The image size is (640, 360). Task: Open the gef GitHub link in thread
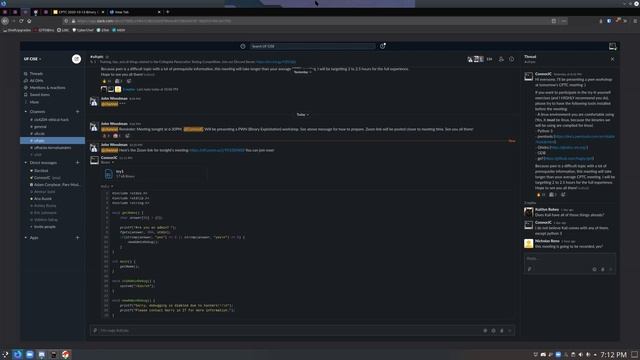click(569, 158)
